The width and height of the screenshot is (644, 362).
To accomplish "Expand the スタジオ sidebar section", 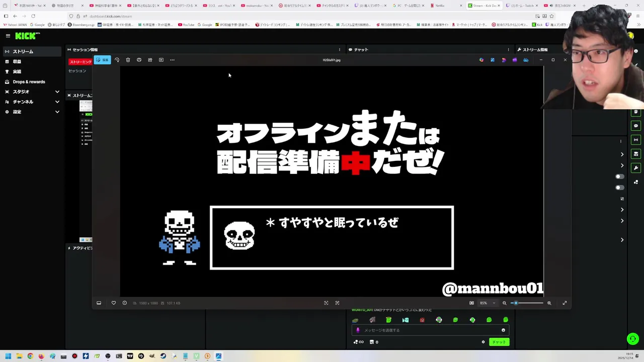I will click(x=32, y=92).
